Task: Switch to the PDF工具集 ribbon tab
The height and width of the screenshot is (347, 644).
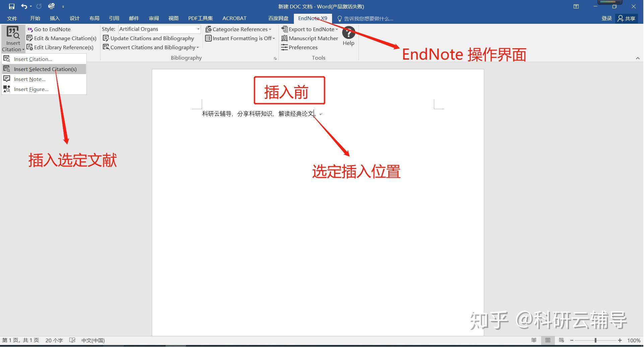Action: (x=200, y=18)
